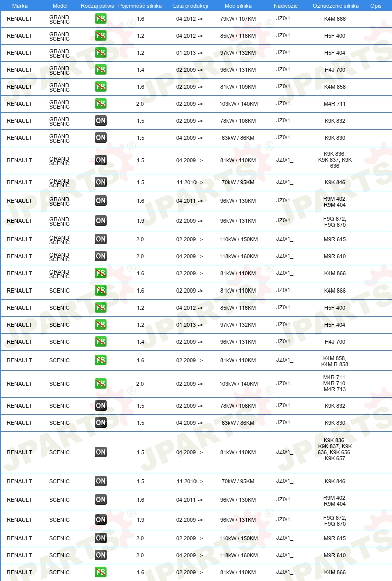Click ON icon in Scenic R9M 402 row
The width and height of the screenshot is (392, 581).
coord(100,500)
